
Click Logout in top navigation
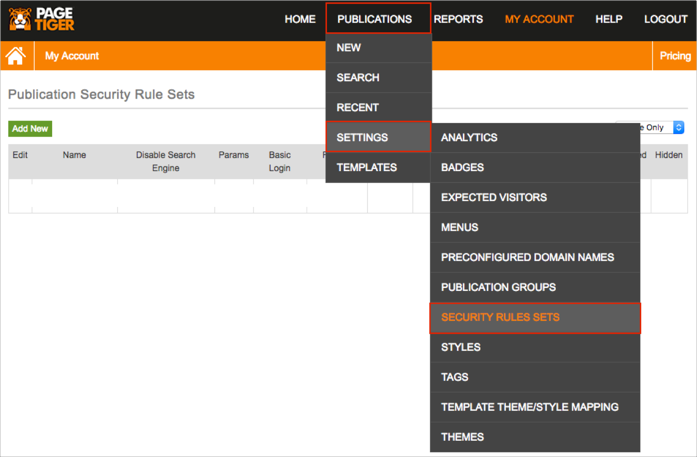point(665,19)
